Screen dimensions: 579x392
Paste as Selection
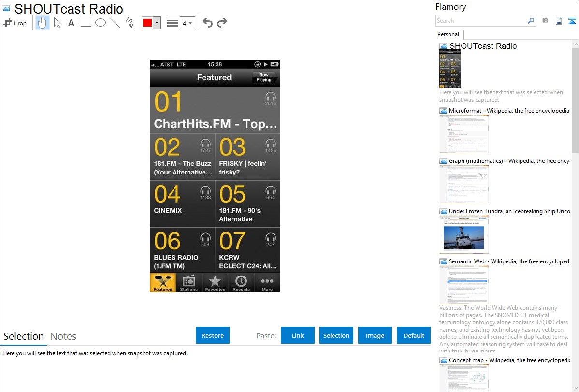pos(336,335)
